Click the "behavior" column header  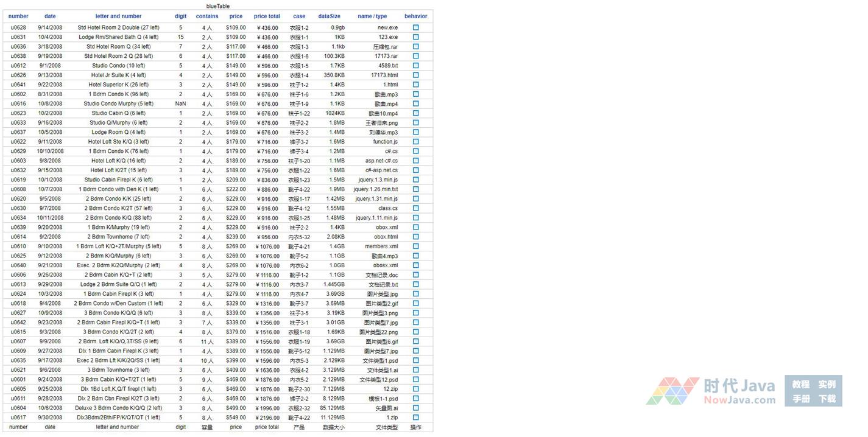pos(415,16)
